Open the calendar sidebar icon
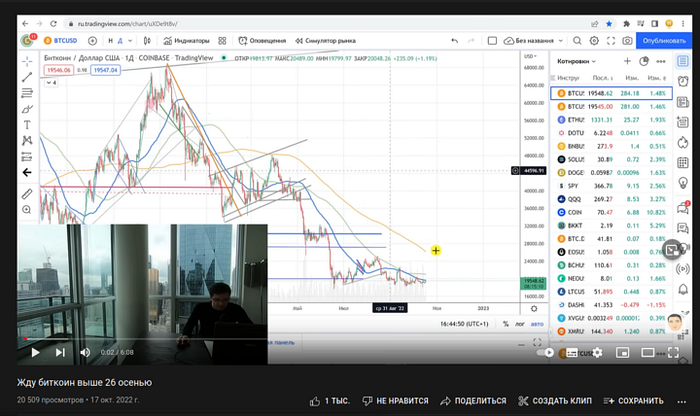700x416 pixels. (x=683, y=162)
